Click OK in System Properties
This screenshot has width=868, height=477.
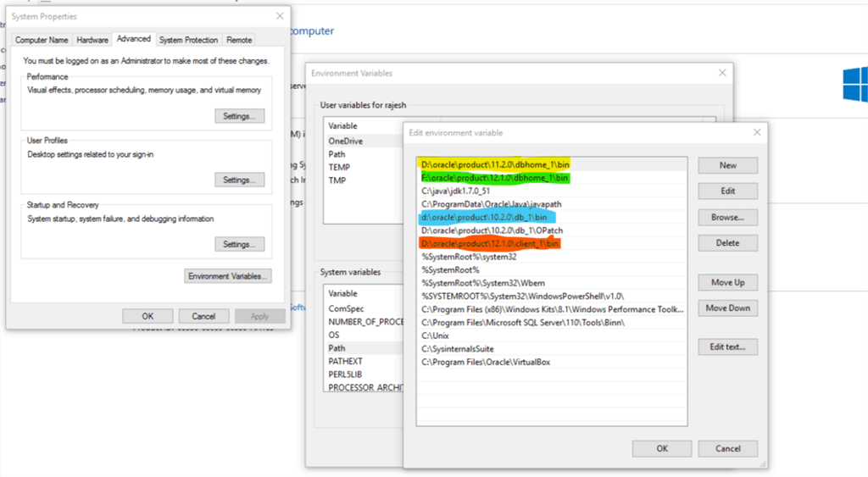(x=147, y=317)
